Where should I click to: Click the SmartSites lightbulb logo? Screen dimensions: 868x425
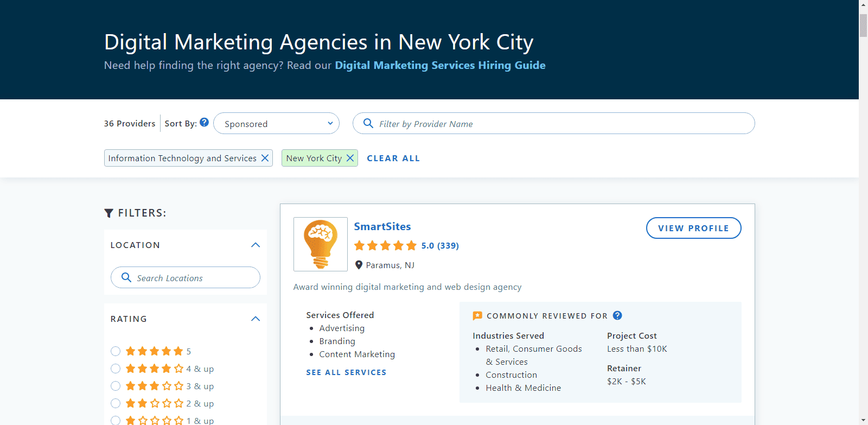point(321,244)
